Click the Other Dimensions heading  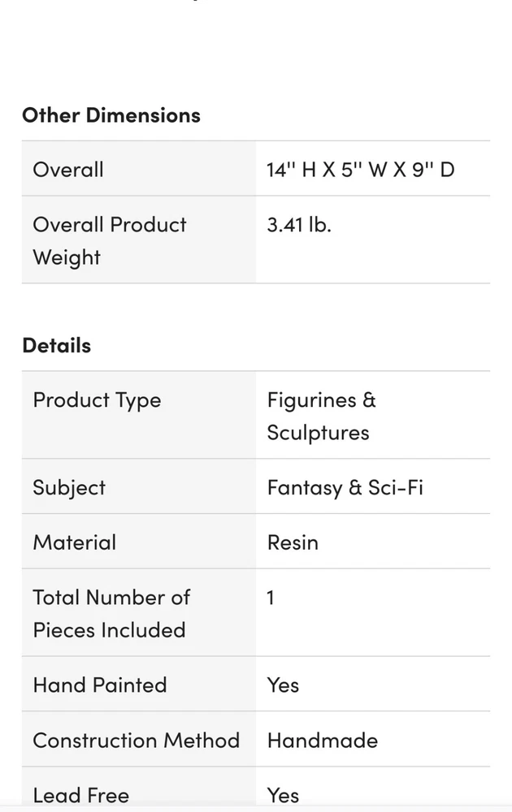pos(111,115)
